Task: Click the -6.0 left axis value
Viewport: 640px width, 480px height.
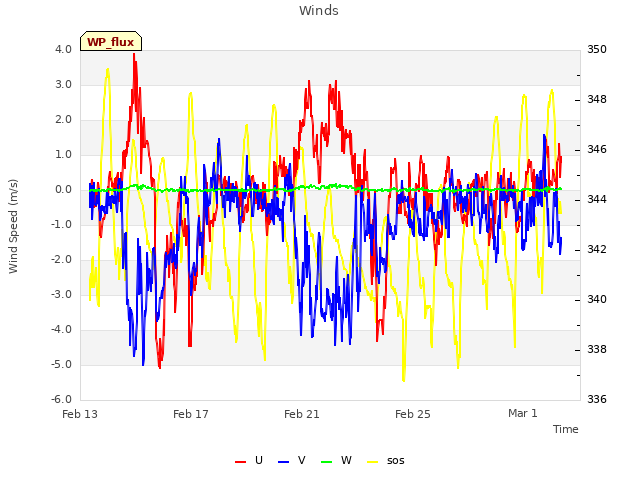Action: (x=61, y=400)
